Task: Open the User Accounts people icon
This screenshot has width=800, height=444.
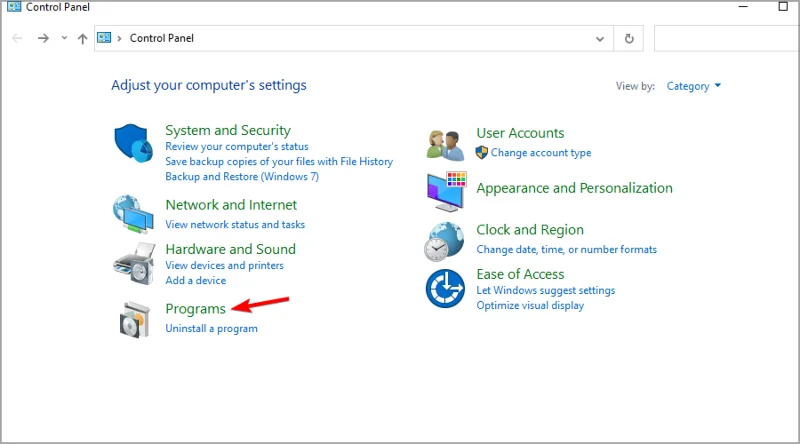Action: (445, 145)
